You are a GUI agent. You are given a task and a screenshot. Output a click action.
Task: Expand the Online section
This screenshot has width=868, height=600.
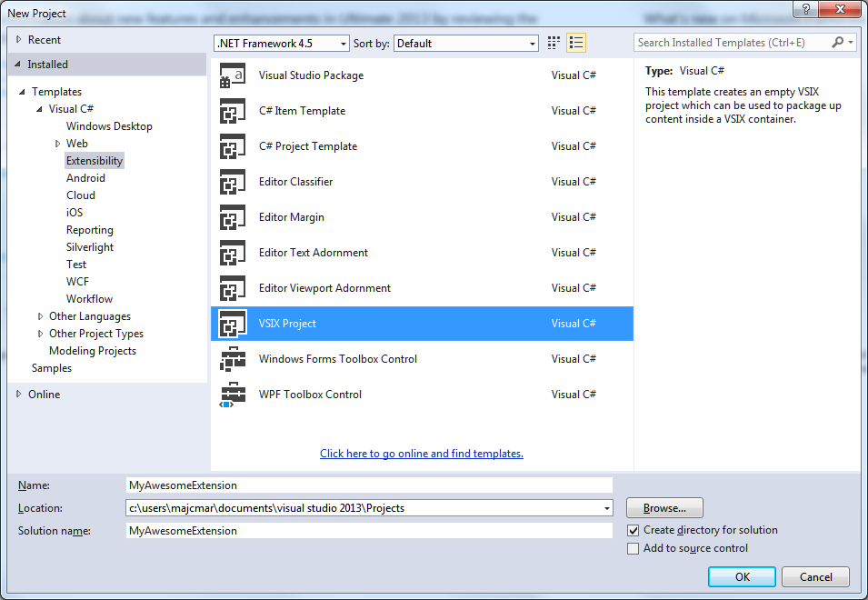point(18,395)
